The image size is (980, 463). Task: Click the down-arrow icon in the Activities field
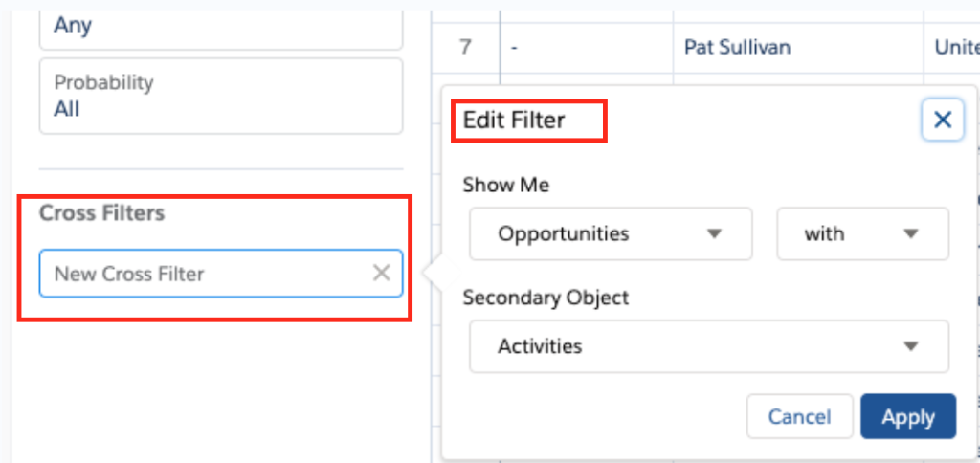coord(911,346)
